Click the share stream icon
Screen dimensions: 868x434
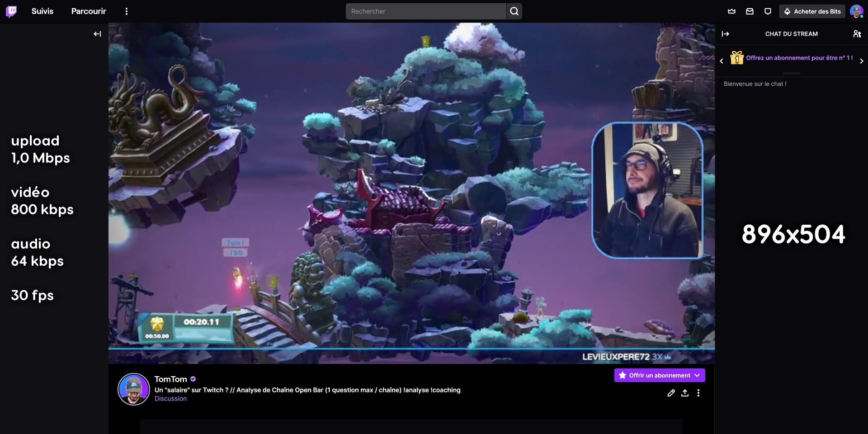click(x=685, y=393)
